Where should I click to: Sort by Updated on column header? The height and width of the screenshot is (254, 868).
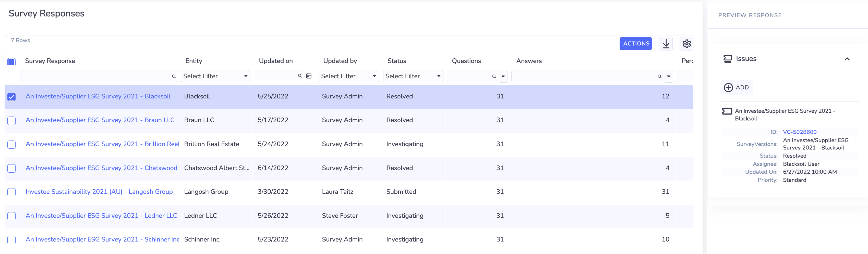[x=276, y=61]
